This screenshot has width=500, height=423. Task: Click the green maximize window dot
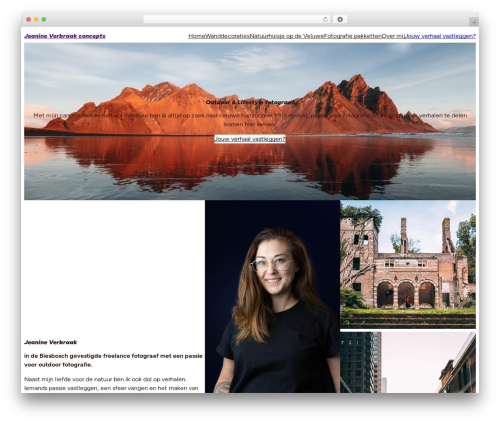click(44, 19)
